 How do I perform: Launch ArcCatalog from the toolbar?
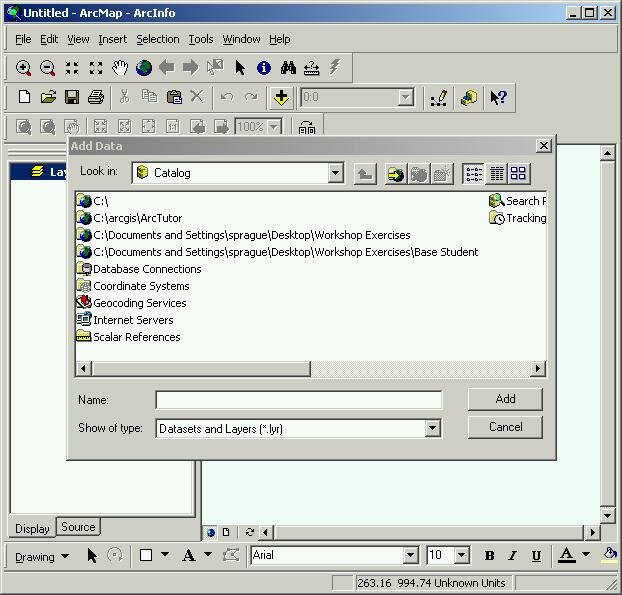click(x=469, y=98)
